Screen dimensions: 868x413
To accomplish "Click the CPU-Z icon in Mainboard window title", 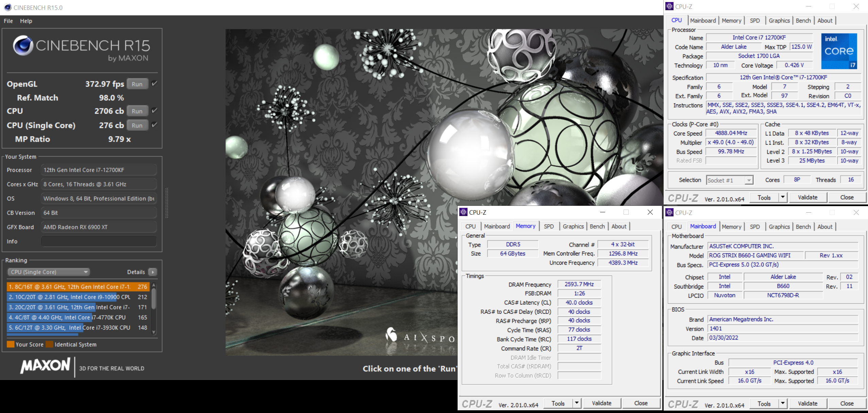I will (x=669, y=213).
